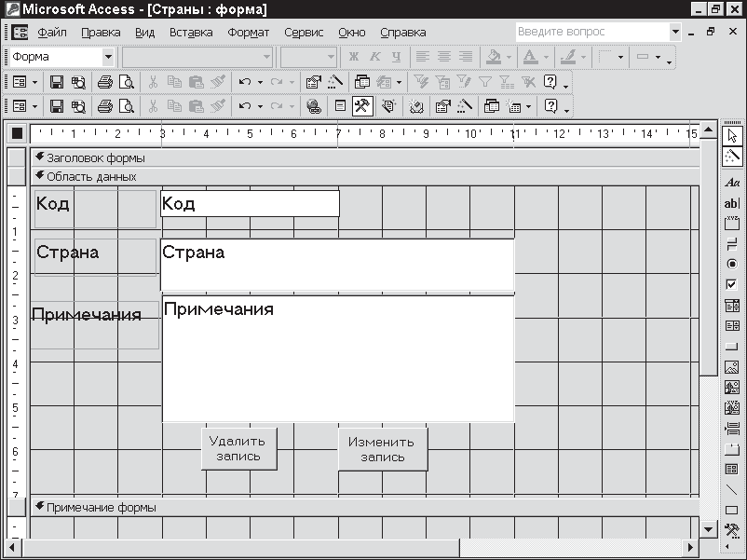The height and width of the screenshot is (560, 747).
Task: Open the Сервис menu
Action: (x=304, y=33)
